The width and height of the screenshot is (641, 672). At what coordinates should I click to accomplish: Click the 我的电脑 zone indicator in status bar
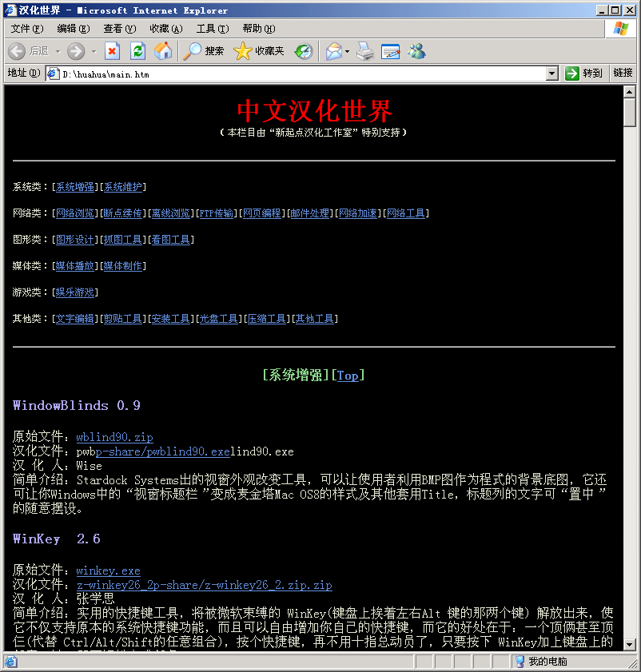pos(541,662)
